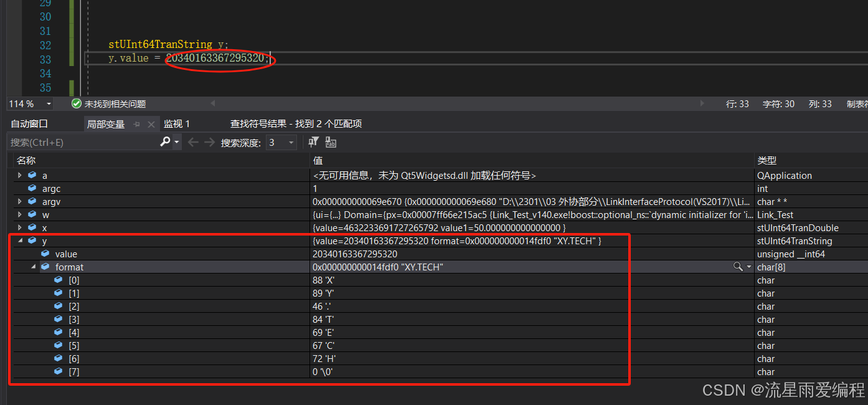Select the element [5] row name
The height and width of the screenshot is (405, 868).
pyautogui.click(x=74, y=345)
